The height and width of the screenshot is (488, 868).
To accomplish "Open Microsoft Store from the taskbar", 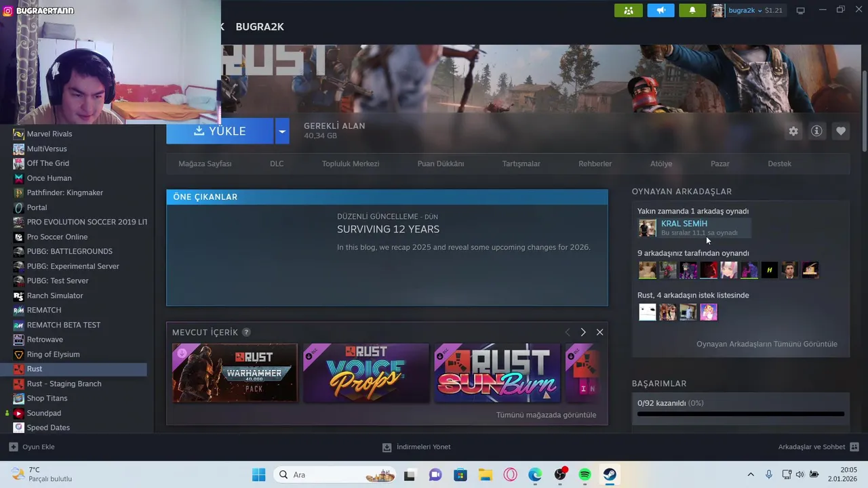I will pos(460,474).
